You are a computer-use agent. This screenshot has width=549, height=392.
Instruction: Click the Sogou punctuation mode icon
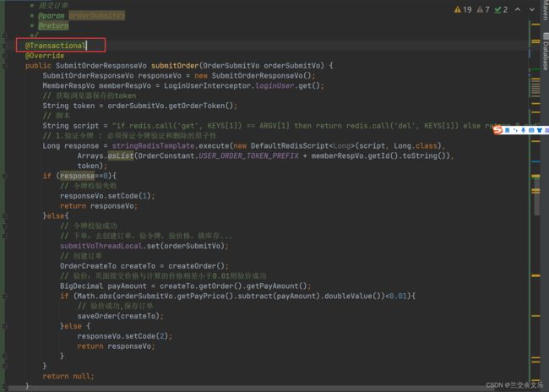click(515, 130)
